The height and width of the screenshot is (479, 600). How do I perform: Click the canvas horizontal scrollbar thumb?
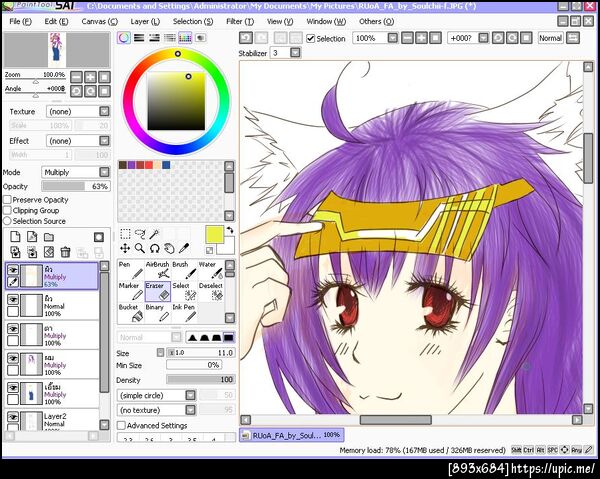pyautogui.click(x=396, y=420)
